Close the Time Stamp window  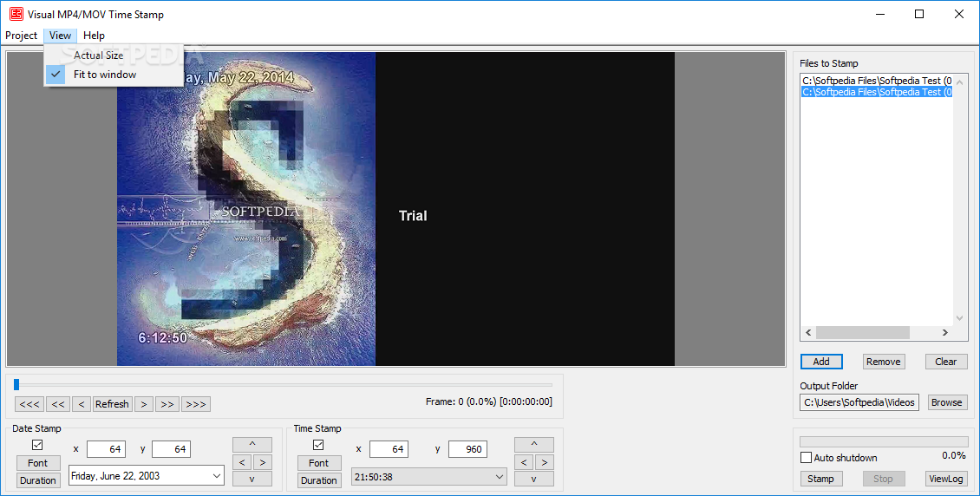958,14
